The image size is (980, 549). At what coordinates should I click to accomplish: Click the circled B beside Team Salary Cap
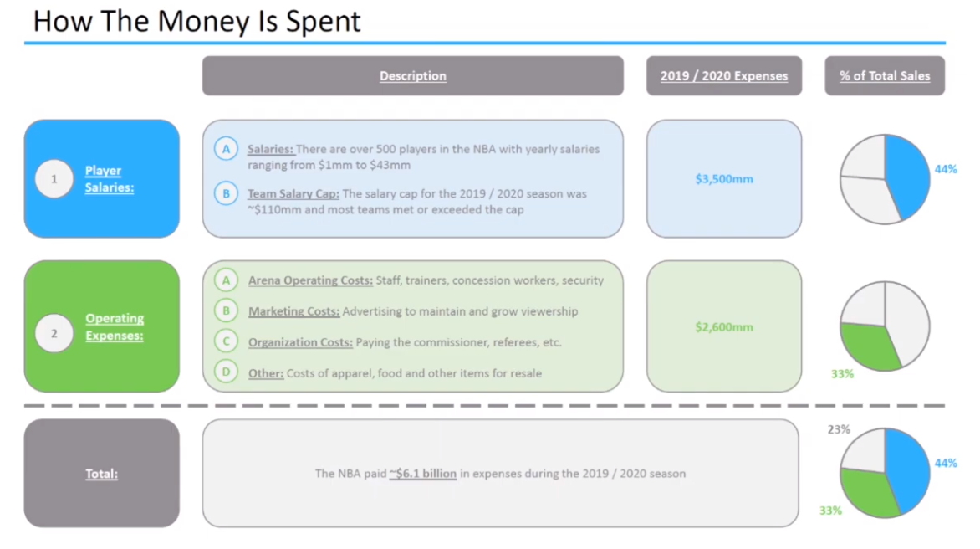226,193
